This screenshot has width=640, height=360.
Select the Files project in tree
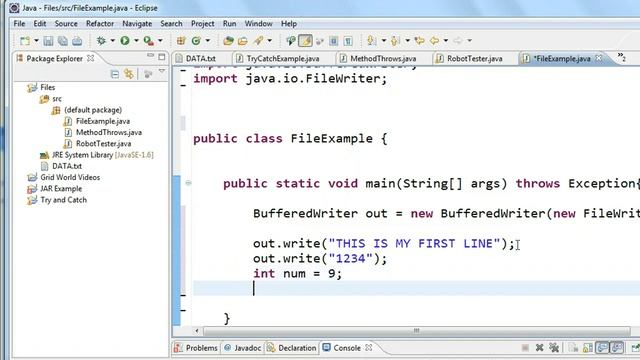[47, 87]
